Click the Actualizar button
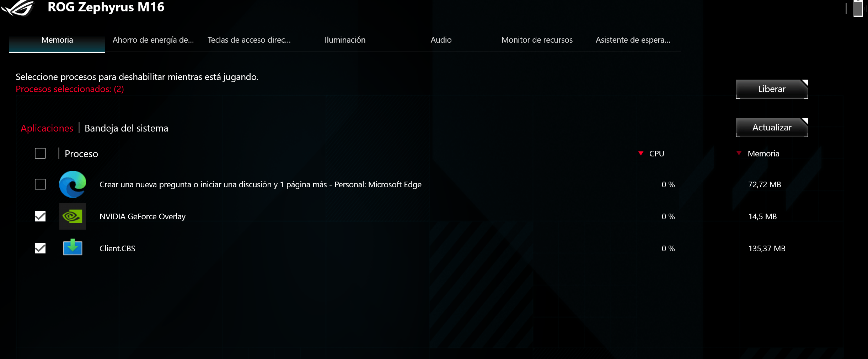The width and height of the screenshot is (868, 359). coord(772,128)
